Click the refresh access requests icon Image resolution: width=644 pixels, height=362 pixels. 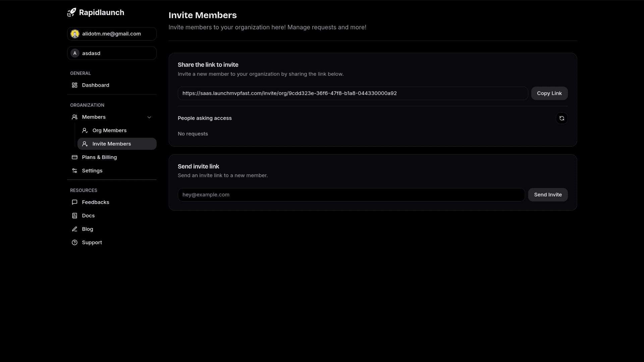pyautogui.click(x=561, y=118)
